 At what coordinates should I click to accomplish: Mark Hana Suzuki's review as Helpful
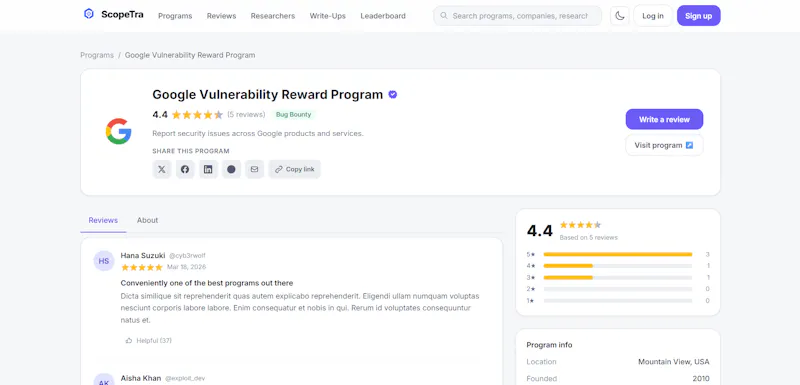pos(148,340)
